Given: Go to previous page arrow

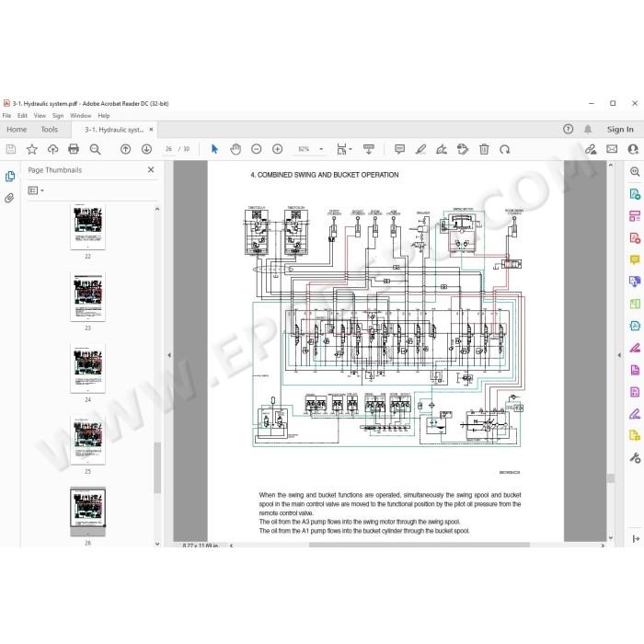Looking at the screenshot, I should click(126, 149).
